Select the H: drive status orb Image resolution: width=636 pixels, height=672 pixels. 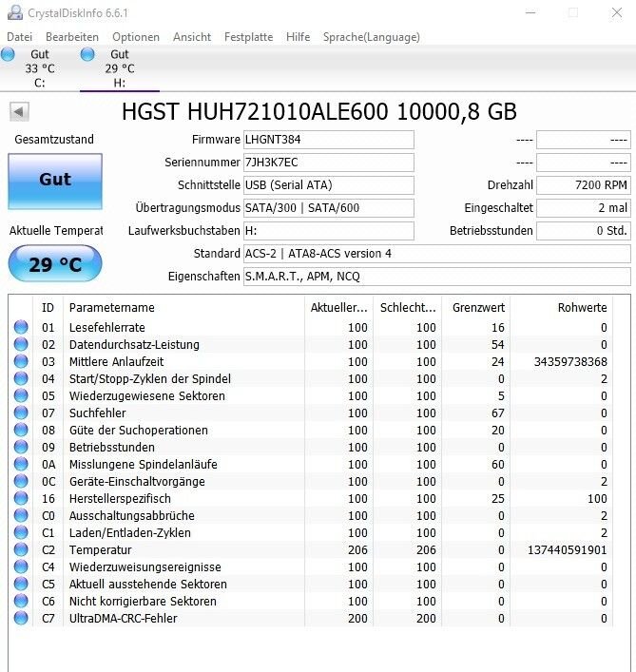pyautogui.click(x=87, y=54)
